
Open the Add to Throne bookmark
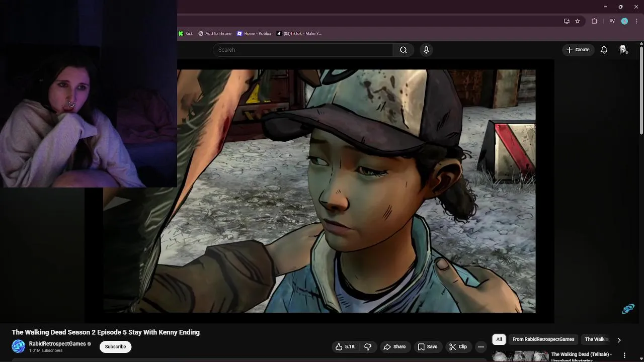tap(215, 34)
